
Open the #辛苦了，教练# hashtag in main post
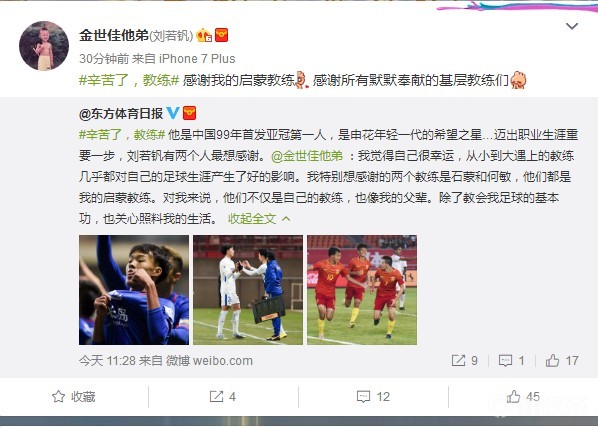point(129,80)
